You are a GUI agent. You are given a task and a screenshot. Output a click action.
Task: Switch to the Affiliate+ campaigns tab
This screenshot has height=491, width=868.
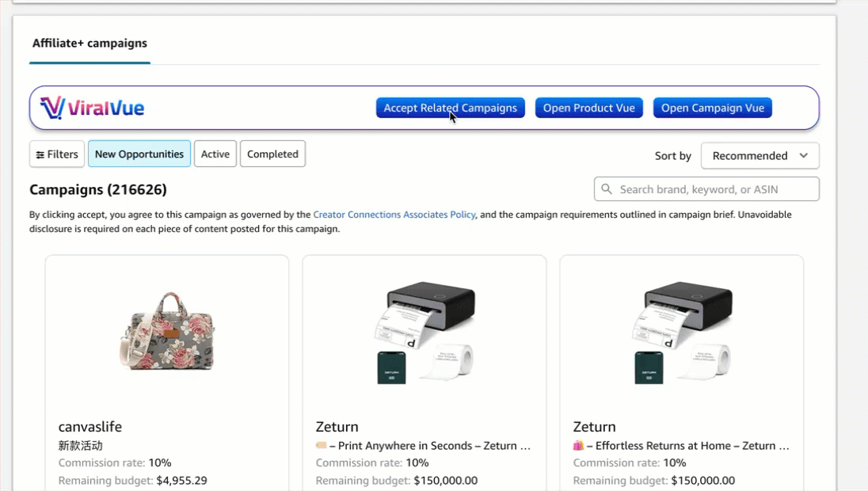click(89, 44)
